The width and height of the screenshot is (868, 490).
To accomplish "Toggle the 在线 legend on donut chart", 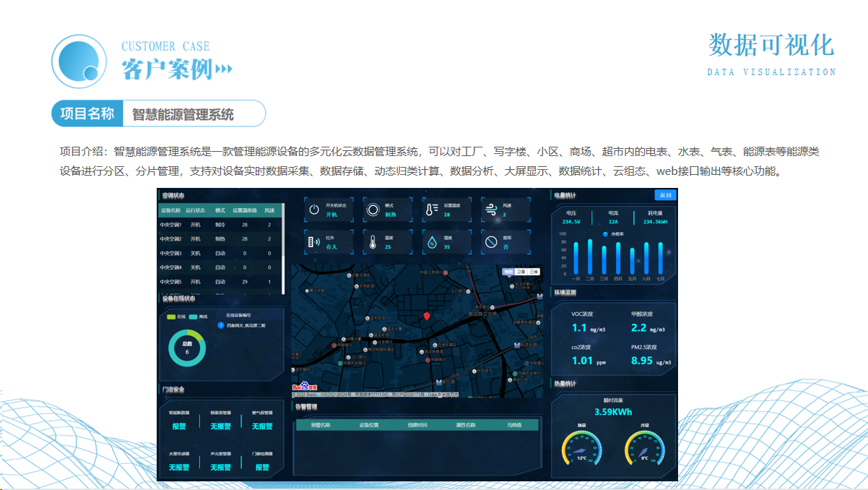I will tap(177, 317).
